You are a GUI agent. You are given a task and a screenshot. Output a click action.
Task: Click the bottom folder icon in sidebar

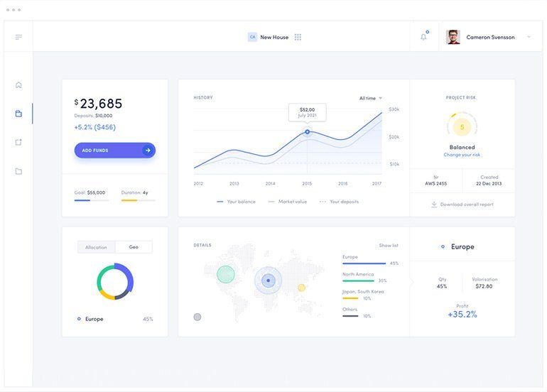pyautogui.click(x=18, y=171)
